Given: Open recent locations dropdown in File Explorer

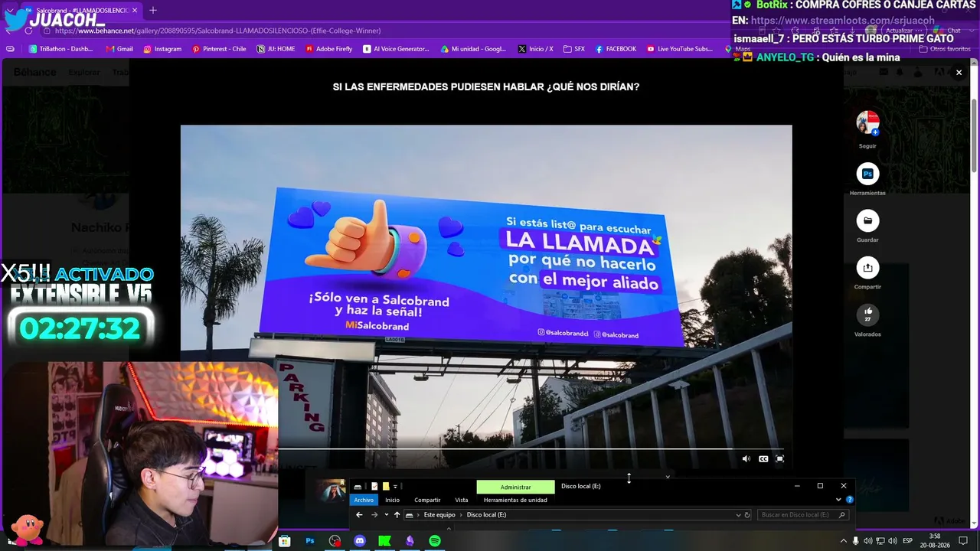Looking at the screenshot, I should [386, 515].
